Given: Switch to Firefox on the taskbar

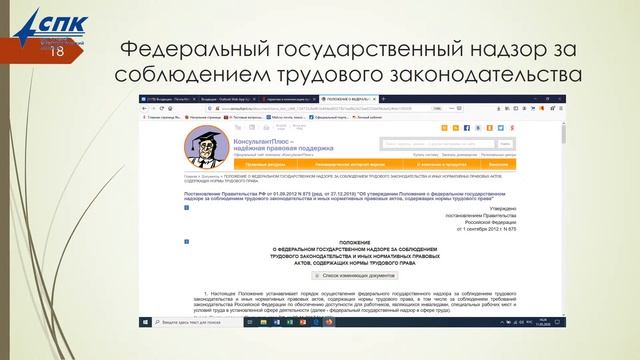Looking at the screenshot, I should (x=329, y=322).
